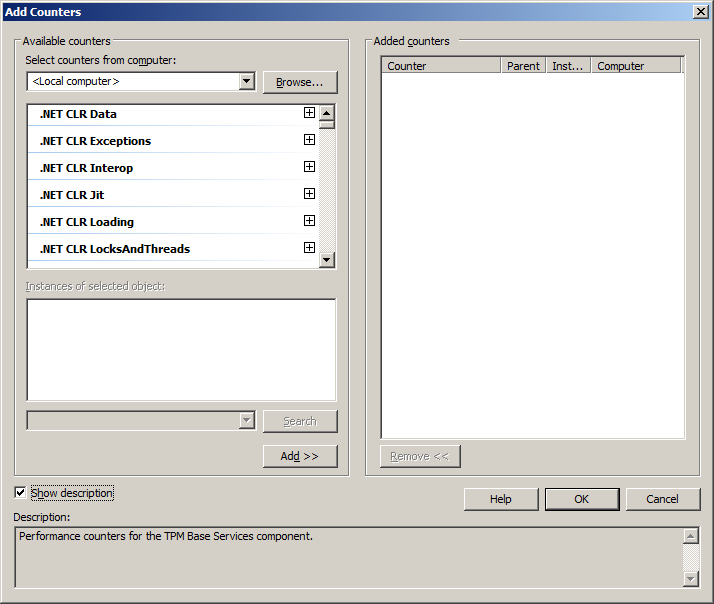Expand the .NET CLR Interop plus icon
This screenshot has width=714, height=604.
pos(309,167)
